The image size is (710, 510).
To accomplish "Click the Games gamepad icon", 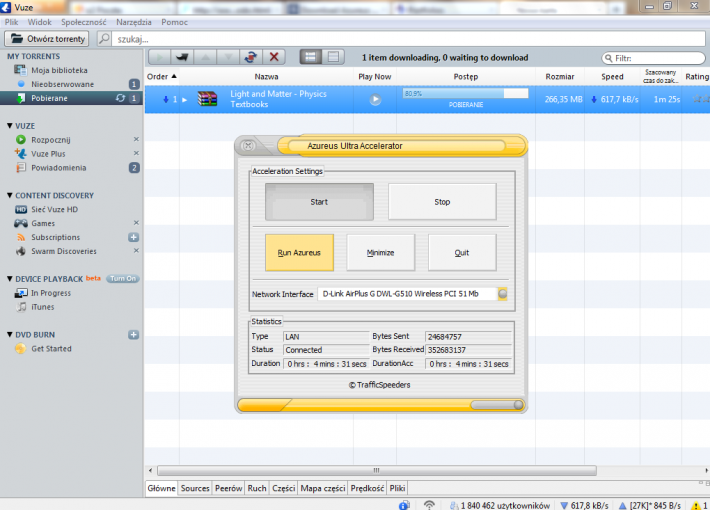I will 21,223.
